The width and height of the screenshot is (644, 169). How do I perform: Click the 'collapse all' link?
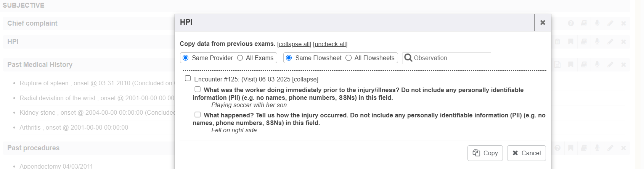(x=294, y=44)
